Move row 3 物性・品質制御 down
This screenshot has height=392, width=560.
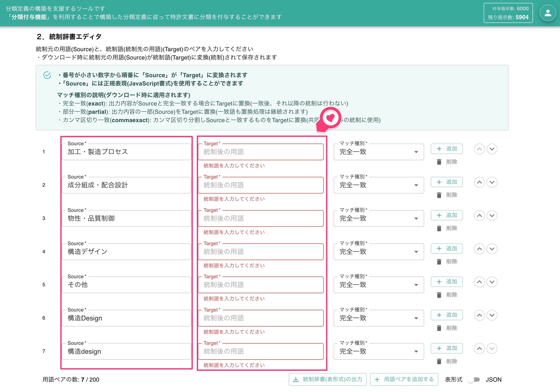[x=492, y=215]
